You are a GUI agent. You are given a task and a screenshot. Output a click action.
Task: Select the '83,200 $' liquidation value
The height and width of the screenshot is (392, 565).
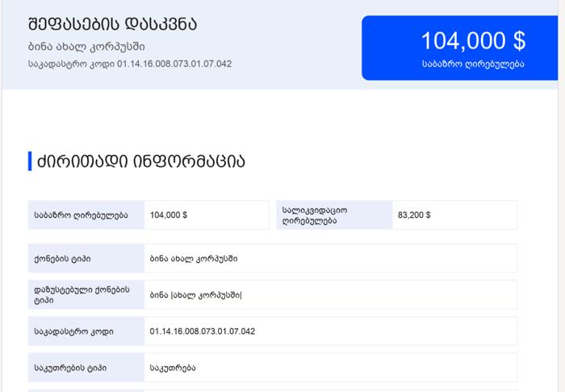click(414, 215)
